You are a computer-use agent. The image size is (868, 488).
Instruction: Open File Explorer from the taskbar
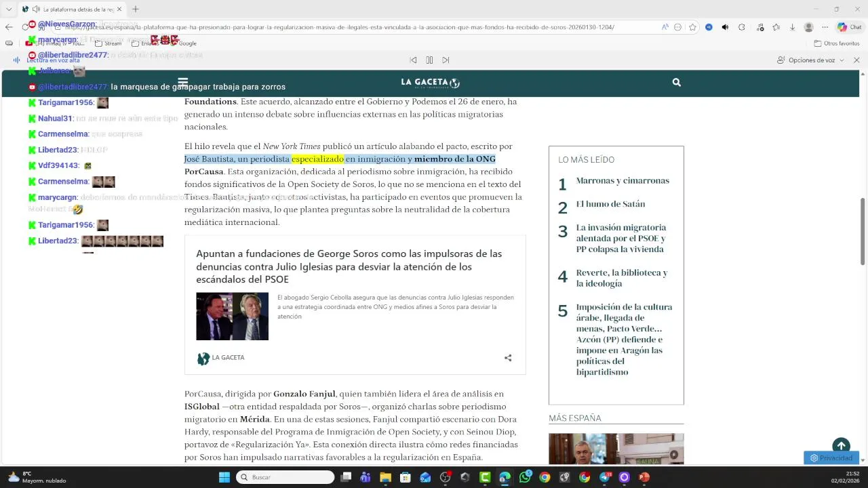[385, 477]
